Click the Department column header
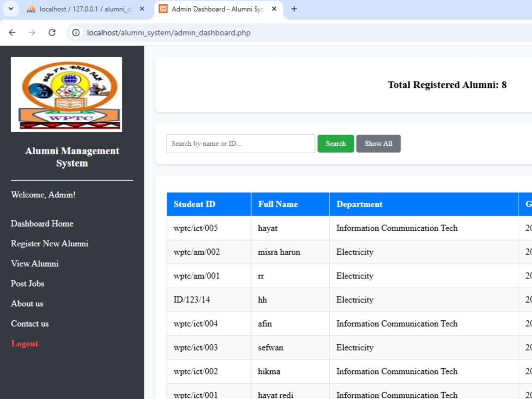The image size is (532, 399). tap(424, 204)
